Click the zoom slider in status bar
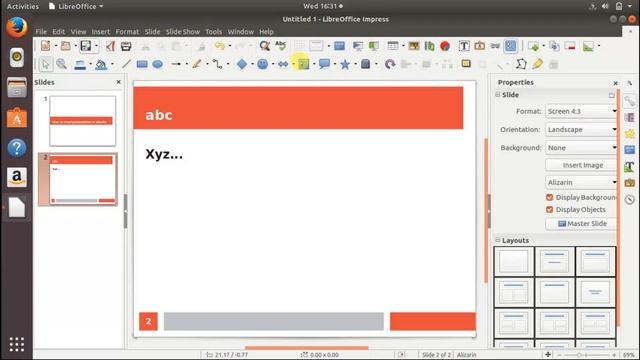640x360 pixels. tap(587, 355)
